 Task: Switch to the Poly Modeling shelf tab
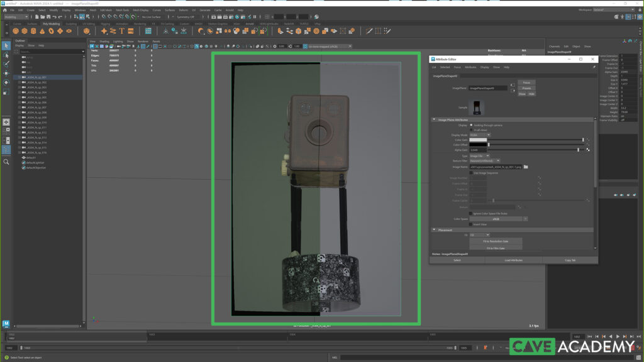(x=51, y=24)
